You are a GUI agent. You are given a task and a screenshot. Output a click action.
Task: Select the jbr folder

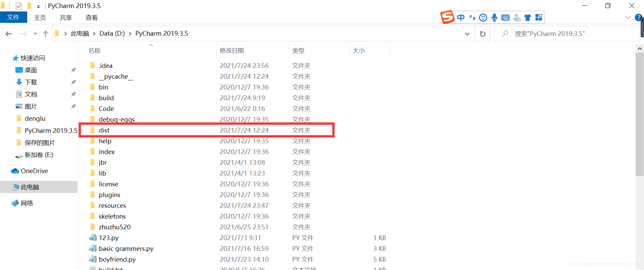[x=103, y=162]
